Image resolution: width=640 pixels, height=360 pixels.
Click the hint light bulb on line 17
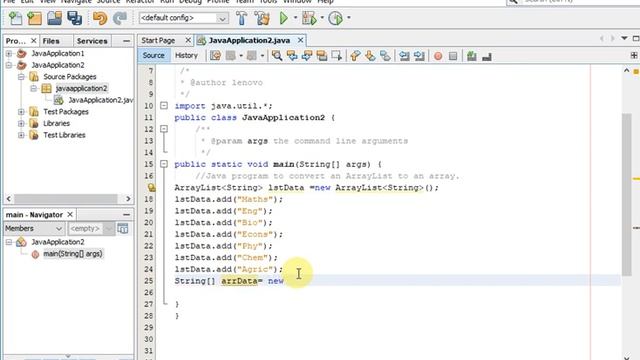[151, 187]
